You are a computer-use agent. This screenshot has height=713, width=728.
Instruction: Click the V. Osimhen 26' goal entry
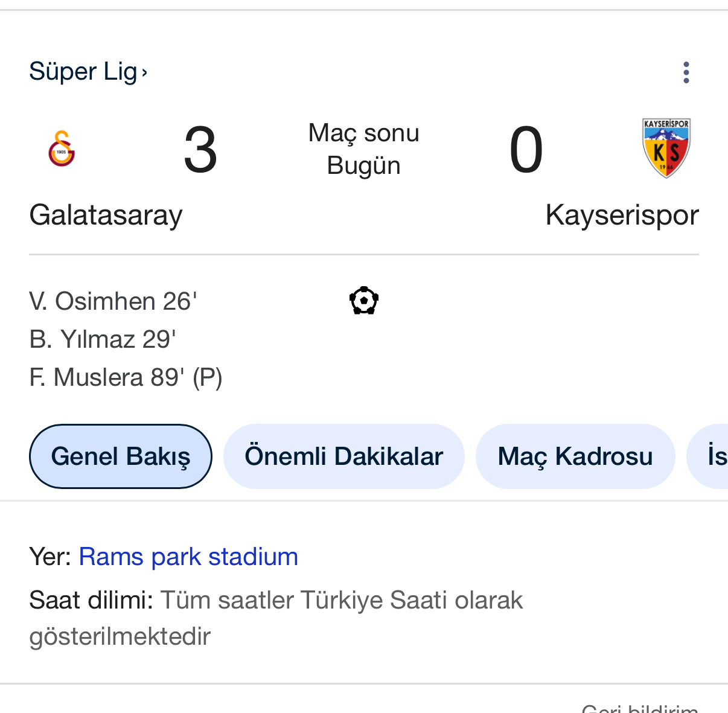point(113,301)
